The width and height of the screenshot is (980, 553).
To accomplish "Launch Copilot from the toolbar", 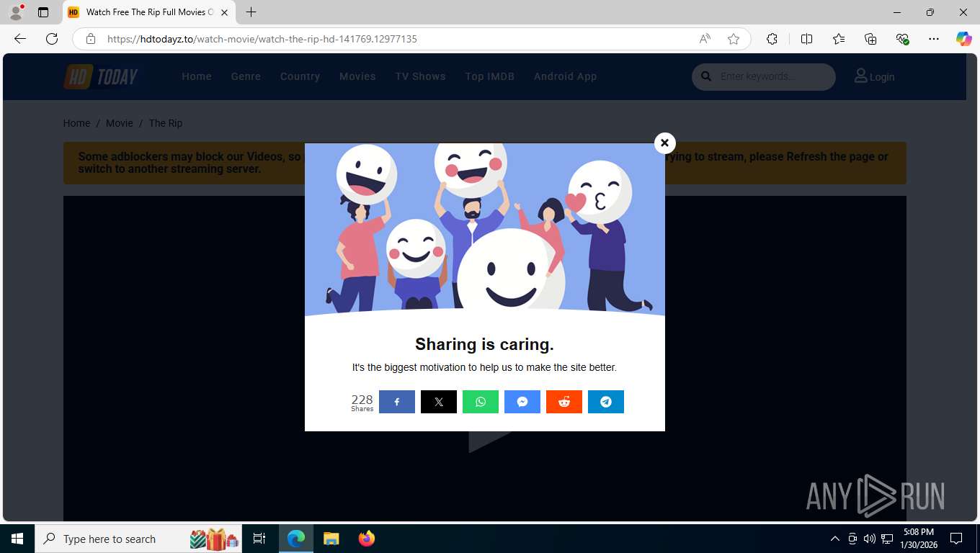I will pyautogui.click(x=963, y=39).
